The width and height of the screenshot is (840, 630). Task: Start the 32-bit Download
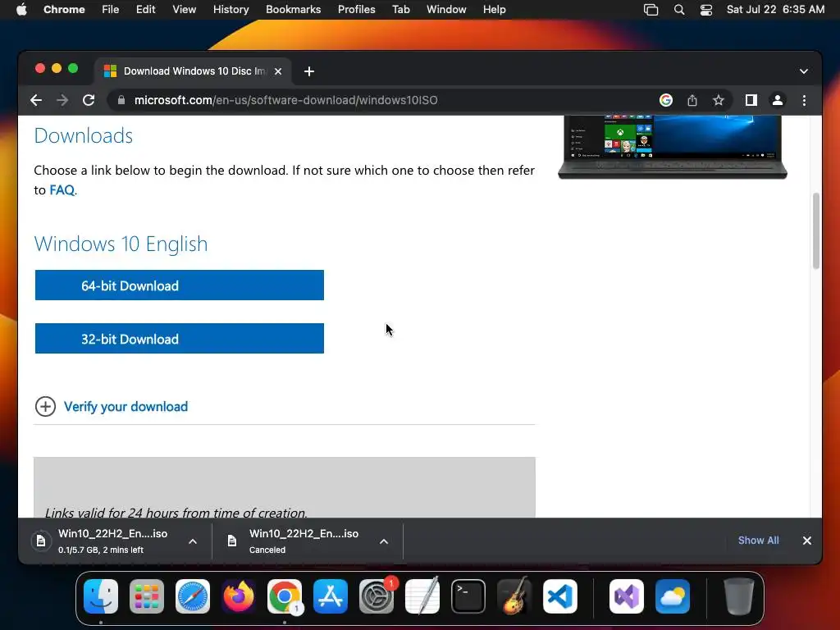(x=180, y=338)
